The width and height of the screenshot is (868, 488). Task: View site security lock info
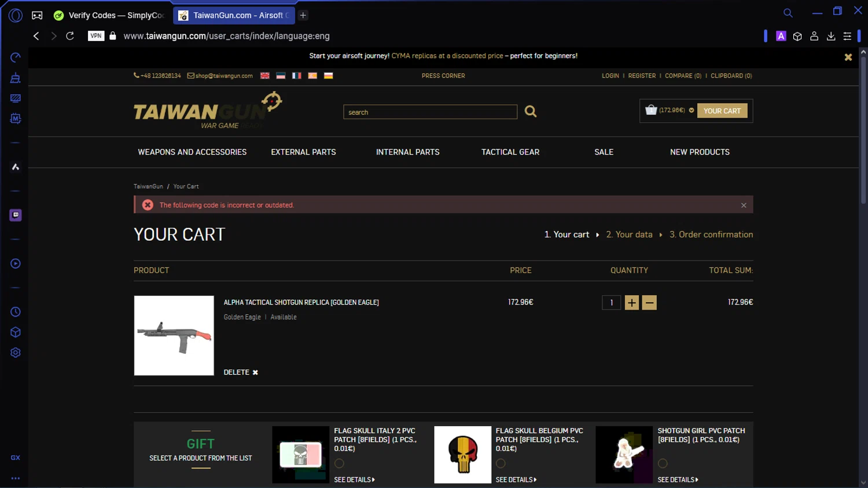(113, 36)
